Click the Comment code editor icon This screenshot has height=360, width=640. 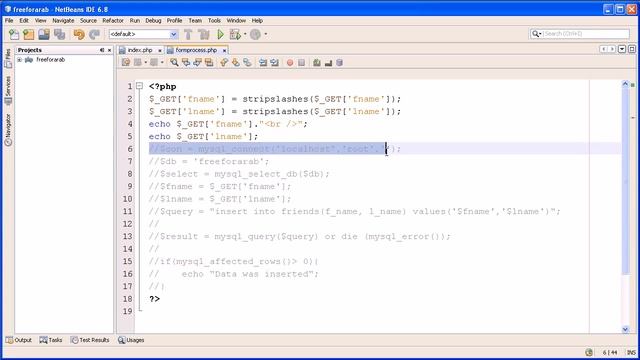tap(317, 62)
